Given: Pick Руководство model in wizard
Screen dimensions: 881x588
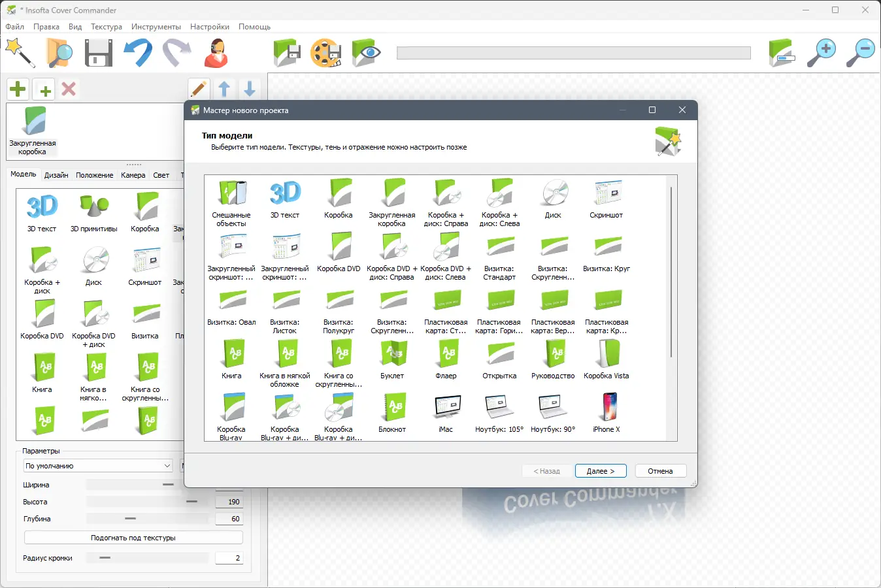Looking at the screenshot, I should coord(553,359).
